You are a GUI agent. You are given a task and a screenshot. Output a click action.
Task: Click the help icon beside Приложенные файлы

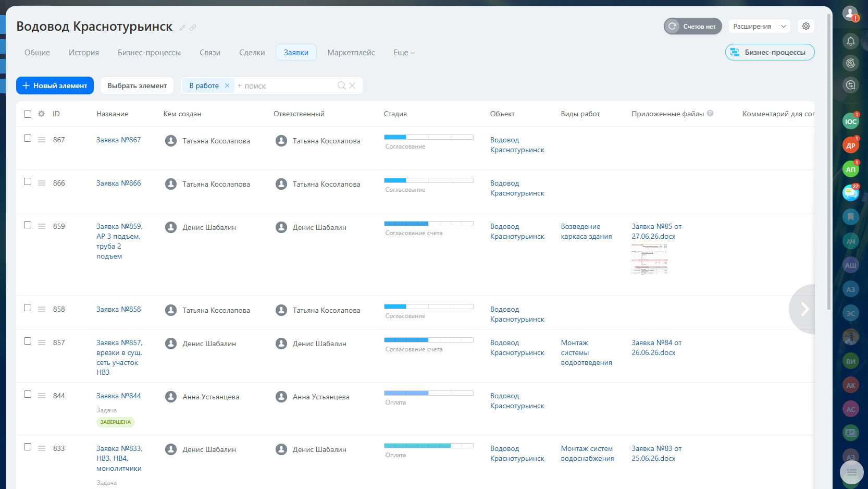tap(710, 113)
